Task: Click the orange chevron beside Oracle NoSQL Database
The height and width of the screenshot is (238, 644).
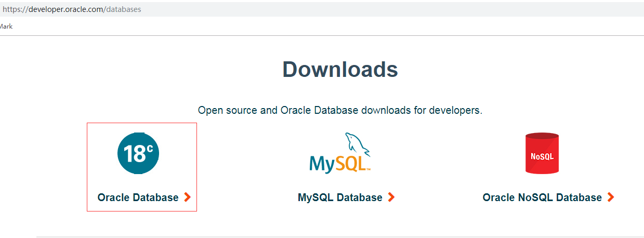Action: coord(611,197)
